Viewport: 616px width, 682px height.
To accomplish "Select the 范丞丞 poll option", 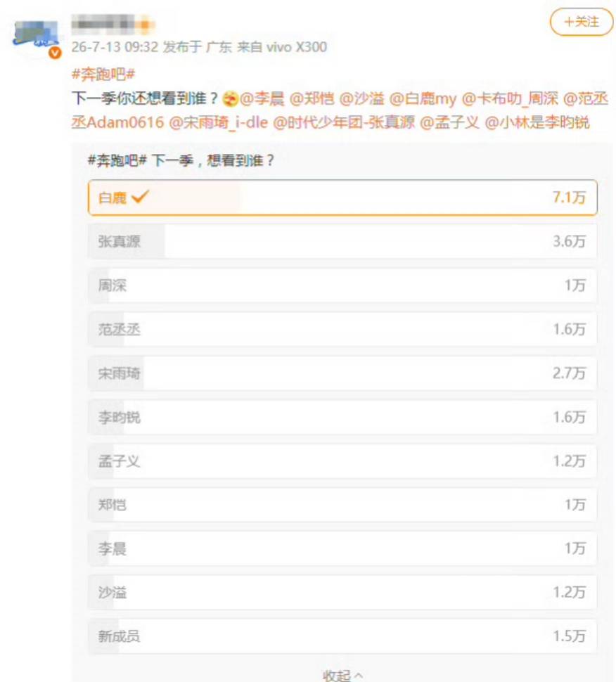I will click(342, 329).
